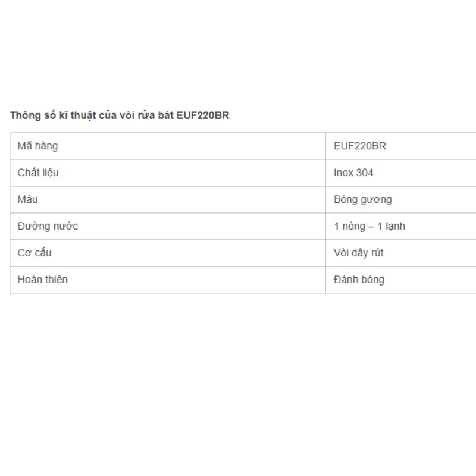Click the "Đánh bóng" finish value
The image size is (476, 476).
pyautogui.click(x=359, y=280)
